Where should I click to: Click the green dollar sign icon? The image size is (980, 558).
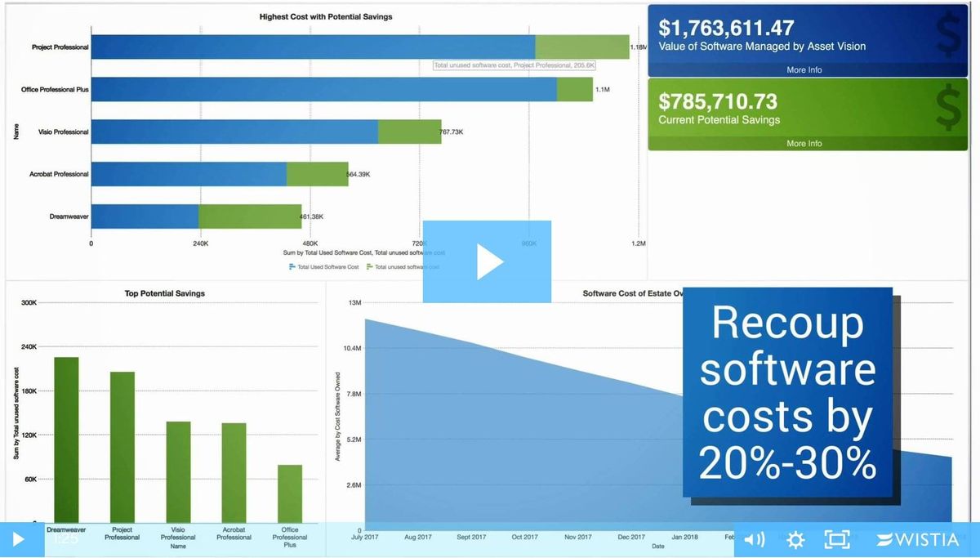(x=947, y=105)
